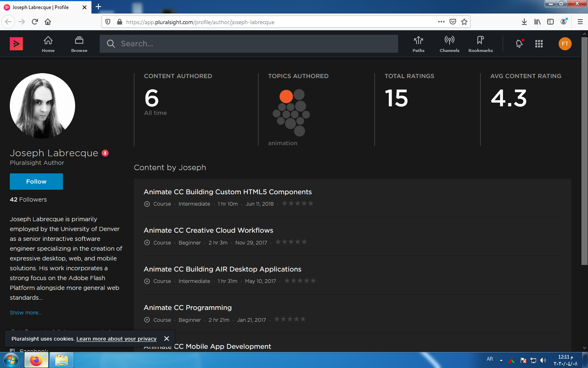Bookmark this page with star icon
Image resolution: width=588 pixels, height=368 pixels.
[x=464, y=22]
